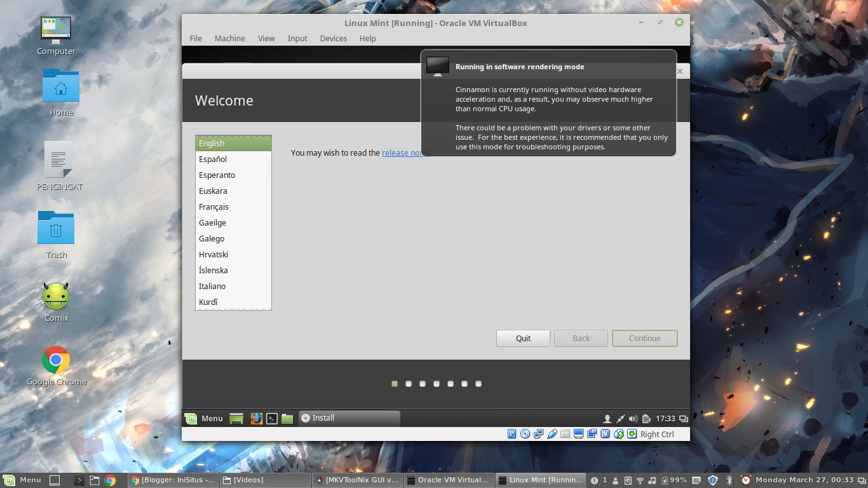Image resolution: width=868 pixels, height=488 pixels.
Task: Launch Comix from the desktop
Action: point(56,295)
